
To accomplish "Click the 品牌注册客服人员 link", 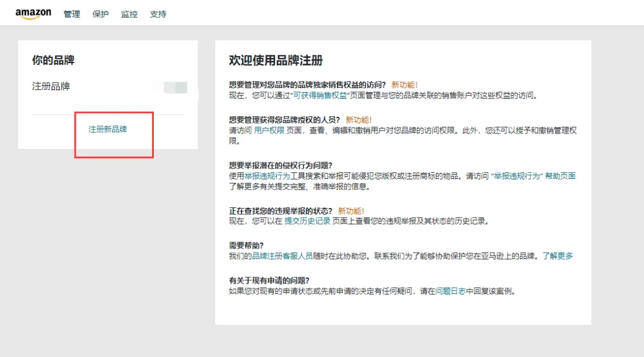I will tap(282, 256).
